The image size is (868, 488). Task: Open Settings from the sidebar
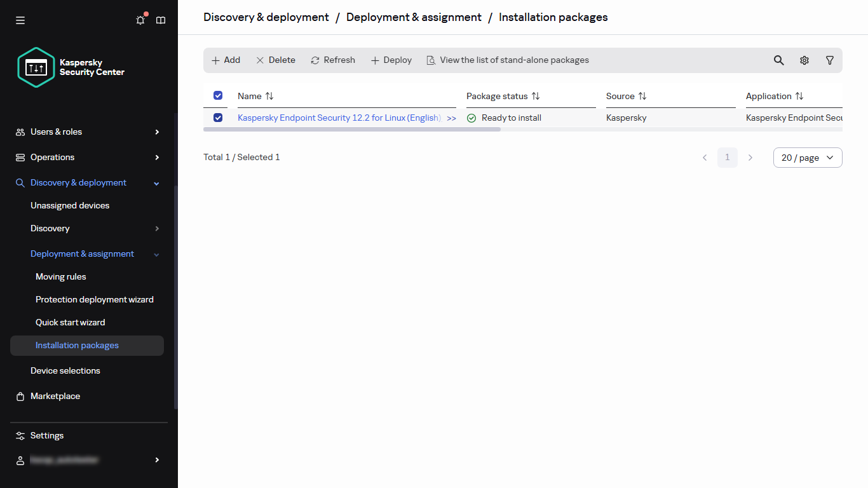46,435
